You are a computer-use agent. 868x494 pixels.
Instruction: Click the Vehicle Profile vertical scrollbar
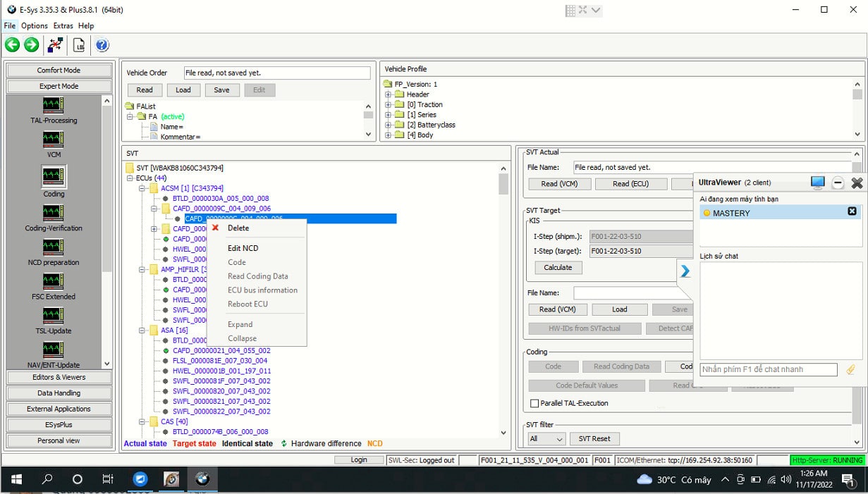click(x=857, y=109)
